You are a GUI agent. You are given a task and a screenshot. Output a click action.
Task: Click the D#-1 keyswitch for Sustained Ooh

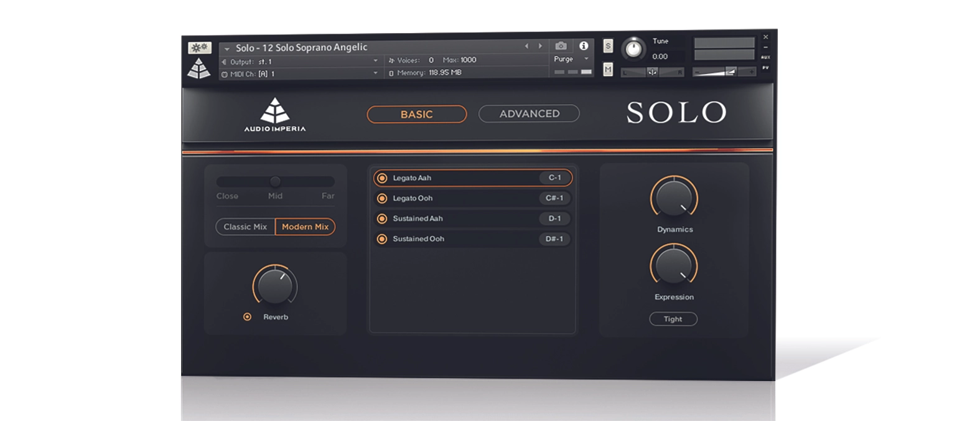(554, 239)
